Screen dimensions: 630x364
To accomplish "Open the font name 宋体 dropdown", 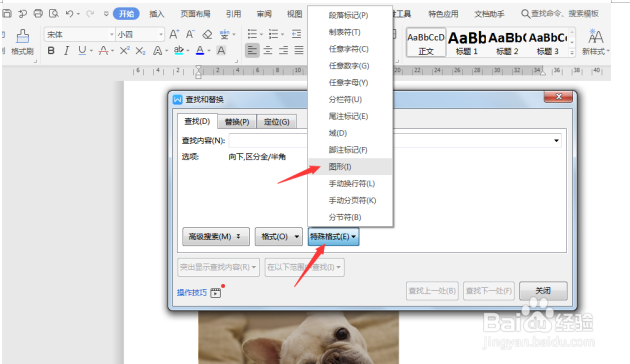I will click(112, 35).
